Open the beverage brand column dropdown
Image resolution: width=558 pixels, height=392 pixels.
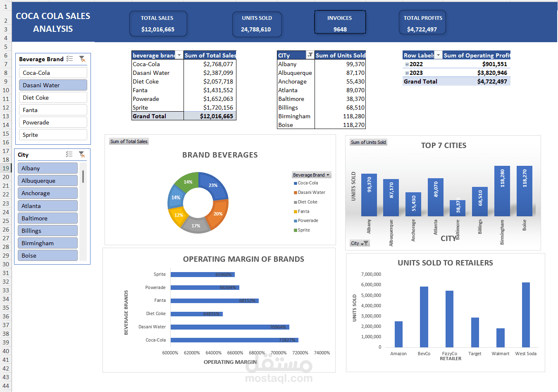pyautogui.click(x=179, y=55)
